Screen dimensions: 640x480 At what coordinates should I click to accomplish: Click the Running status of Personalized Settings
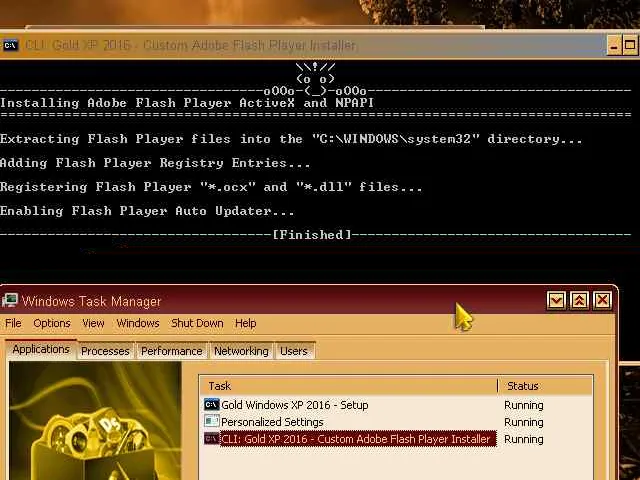coord(524,422)
